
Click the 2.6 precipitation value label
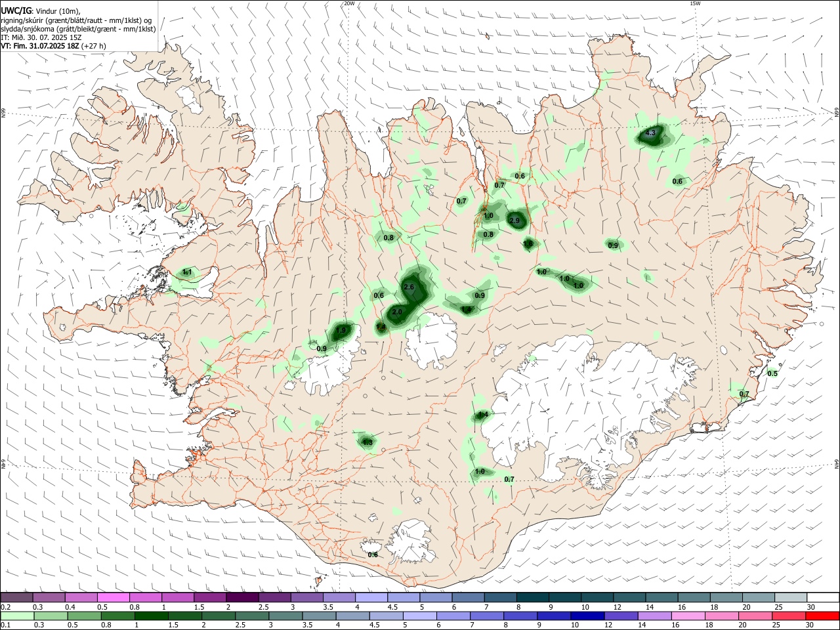tap(409, 287)
